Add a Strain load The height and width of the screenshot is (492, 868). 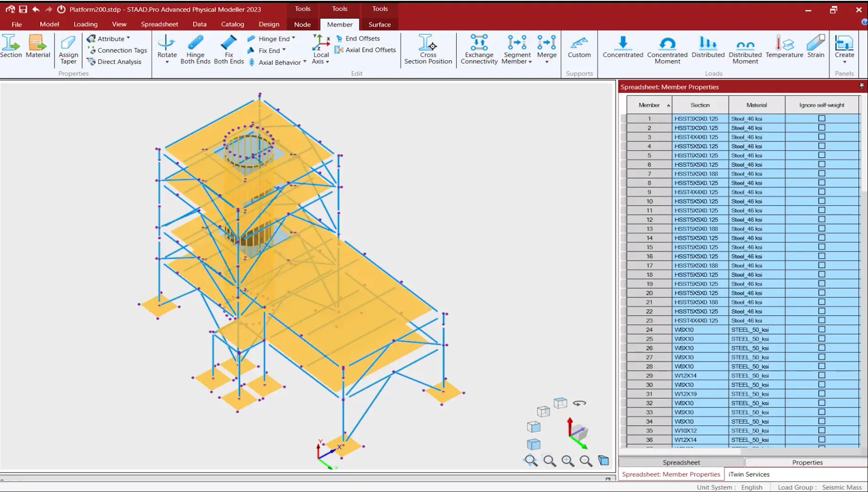click(816, 47)
